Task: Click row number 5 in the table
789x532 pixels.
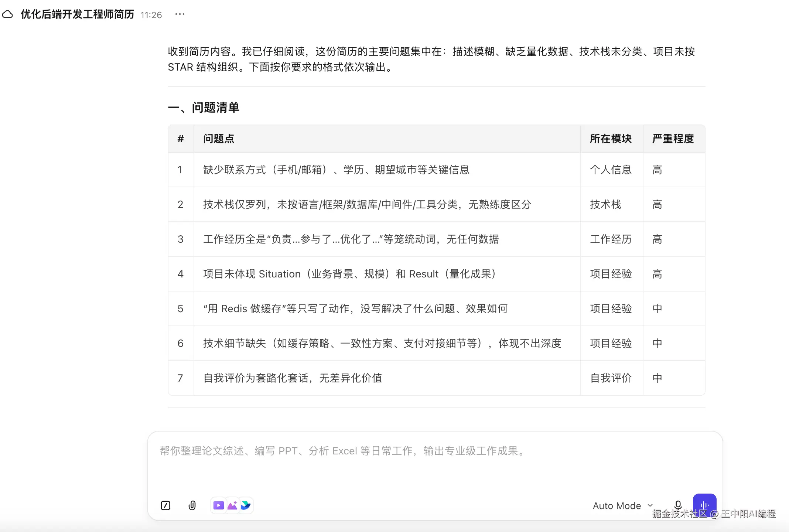Action: (x=180, y=308)
